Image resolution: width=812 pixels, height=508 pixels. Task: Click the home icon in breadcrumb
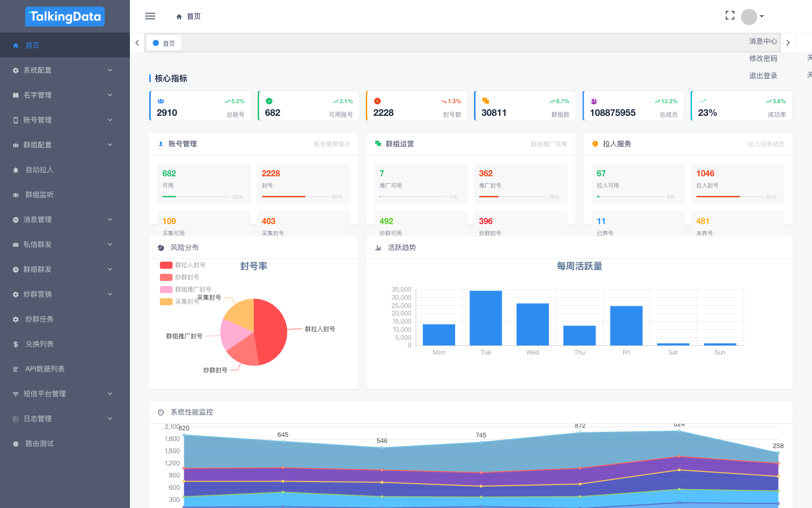[179, 17]
